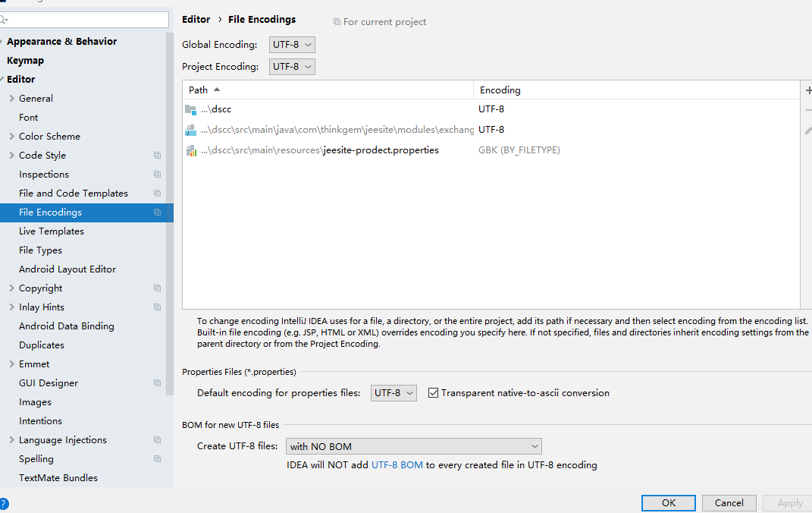Open Intentions settings page
The image size is (812, 513).
tap(40, 421)
